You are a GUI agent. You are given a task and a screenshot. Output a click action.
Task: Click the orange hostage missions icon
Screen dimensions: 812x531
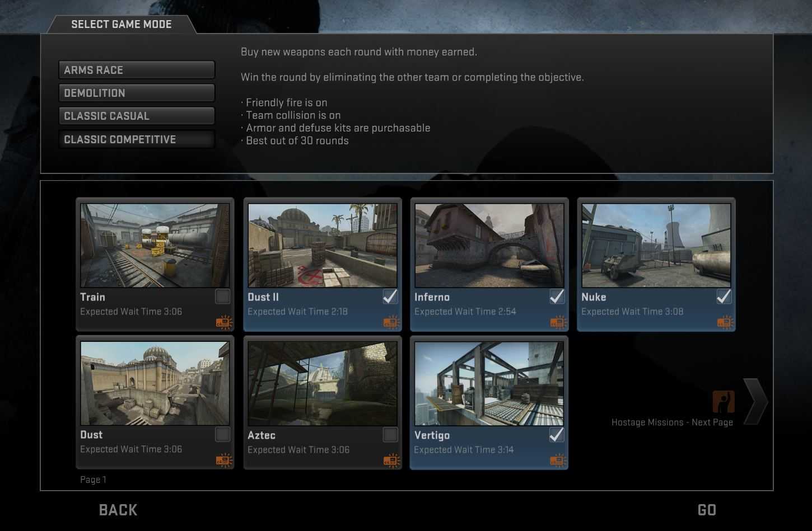[x=723, y=402]
